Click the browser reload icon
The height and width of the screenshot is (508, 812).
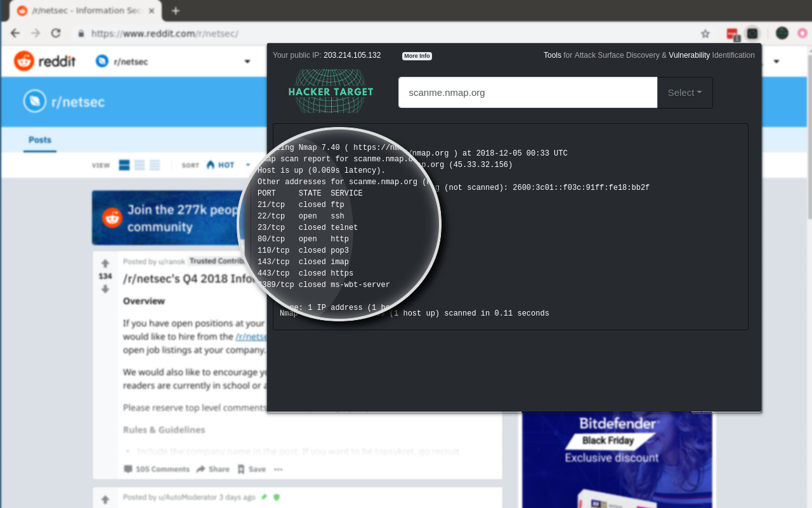55,32
